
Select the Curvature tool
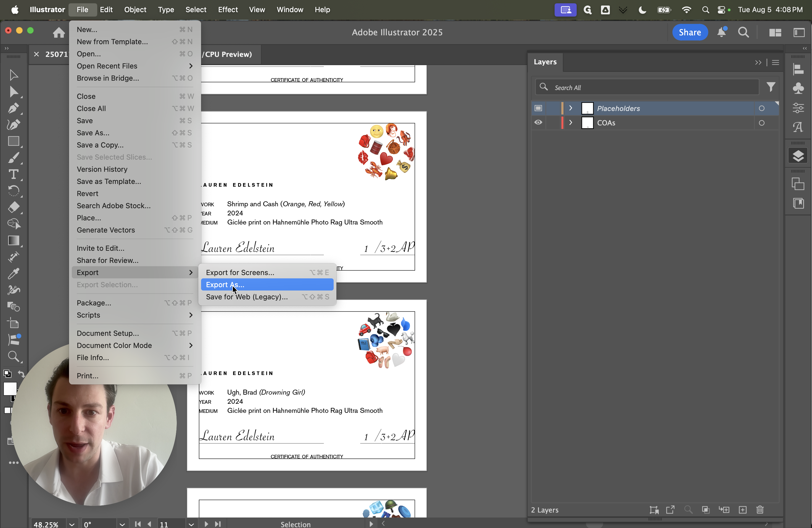click(13, 125)
